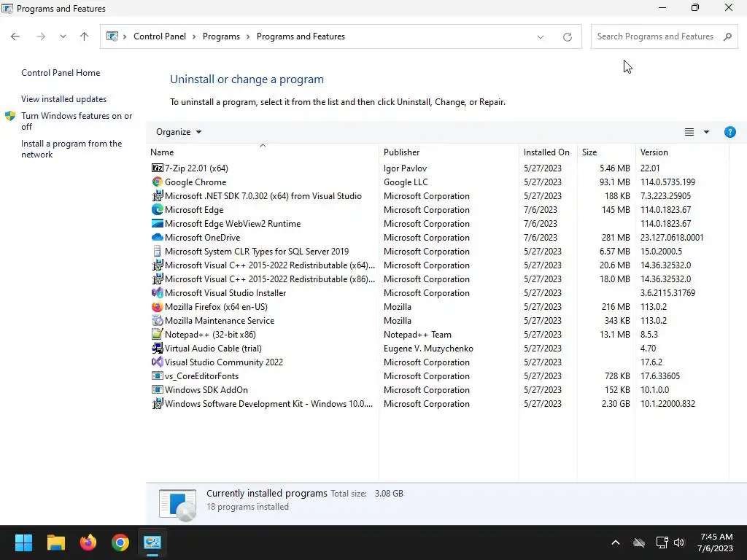
Task: Open Turn Windows features on or off
Action: (x=76, y=121)
